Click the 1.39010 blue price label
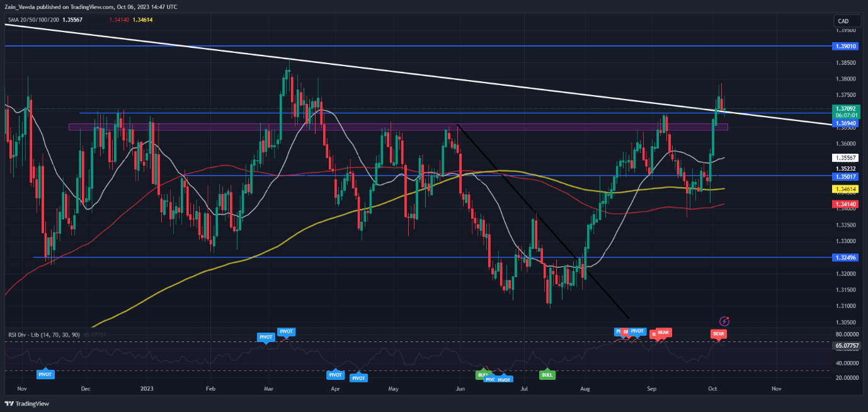The width and height of the screenshot is (868, 412). (845, 47)
